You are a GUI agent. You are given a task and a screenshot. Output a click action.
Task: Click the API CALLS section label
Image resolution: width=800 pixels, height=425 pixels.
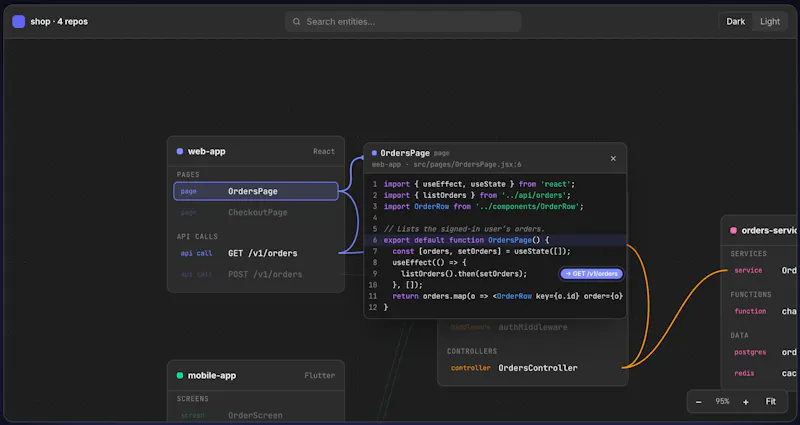[x=197, y=236]
